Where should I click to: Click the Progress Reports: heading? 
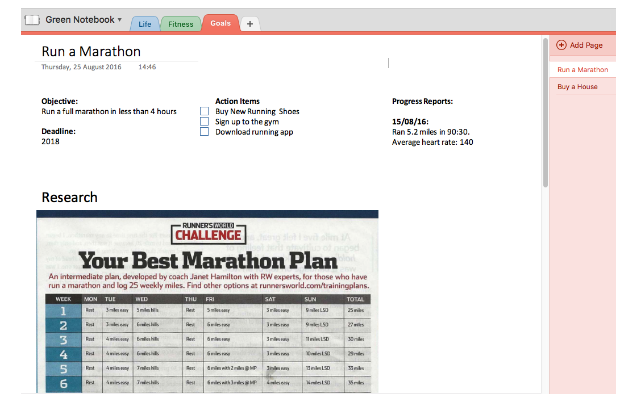tap(422, 101)
